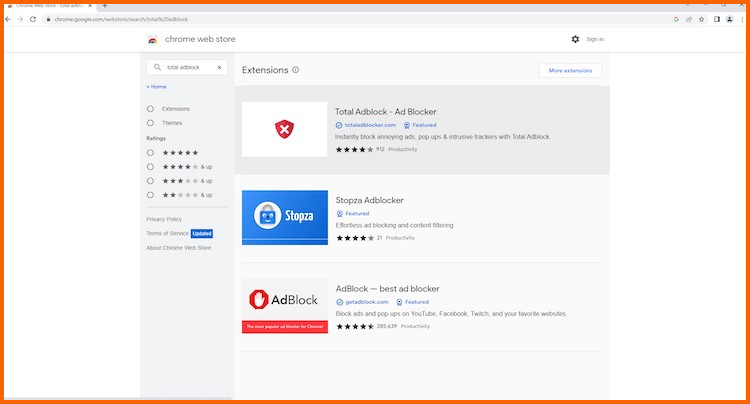The image size is (750, 404).
Task: Click the site lock icon
Action: 48,19
